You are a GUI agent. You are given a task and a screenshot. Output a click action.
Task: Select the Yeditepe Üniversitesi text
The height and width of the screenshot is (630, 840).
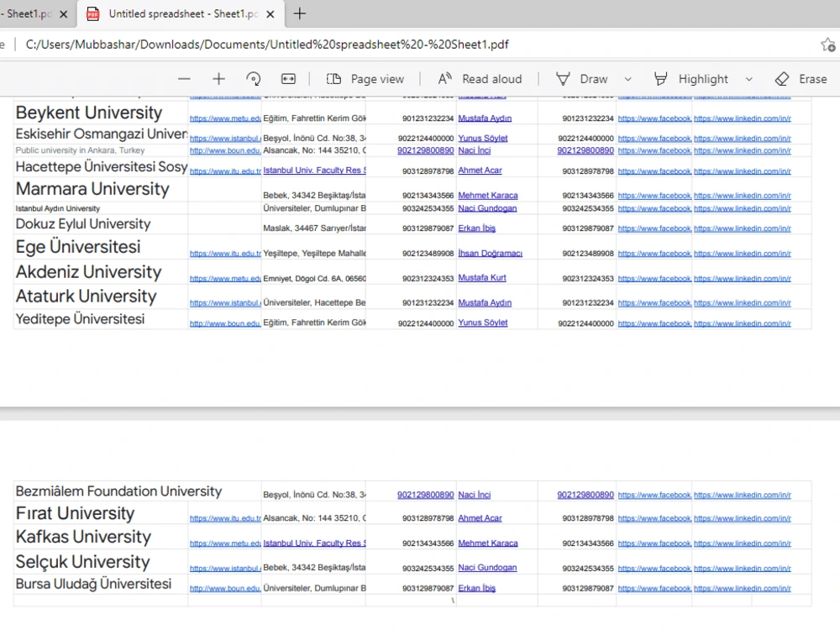coord(81,318)
